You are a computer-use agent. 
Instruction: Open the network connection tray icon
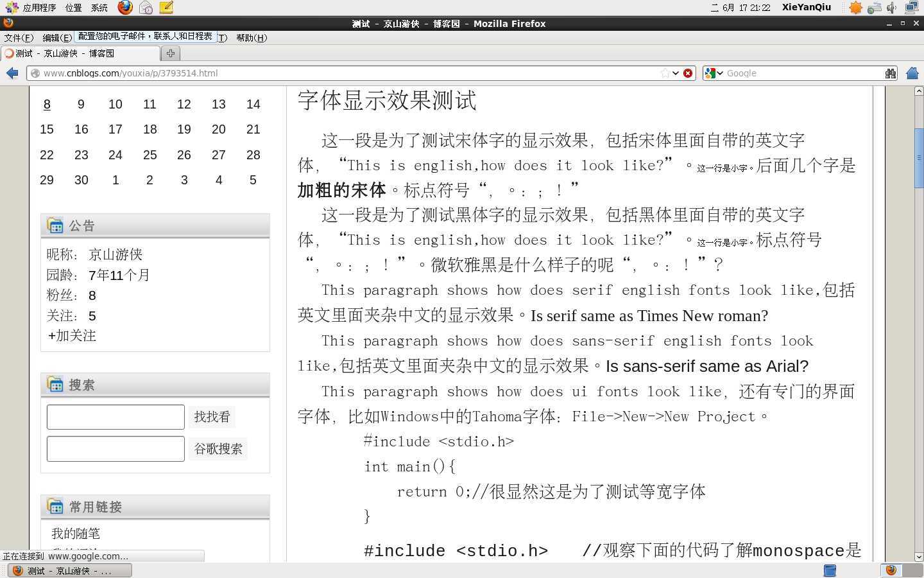pos(874,8)
